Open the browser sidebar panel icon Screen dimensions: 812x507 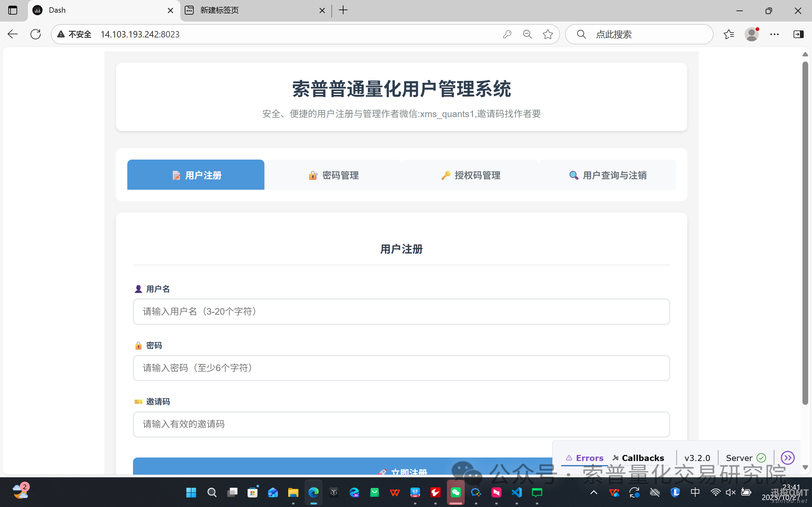798,34
